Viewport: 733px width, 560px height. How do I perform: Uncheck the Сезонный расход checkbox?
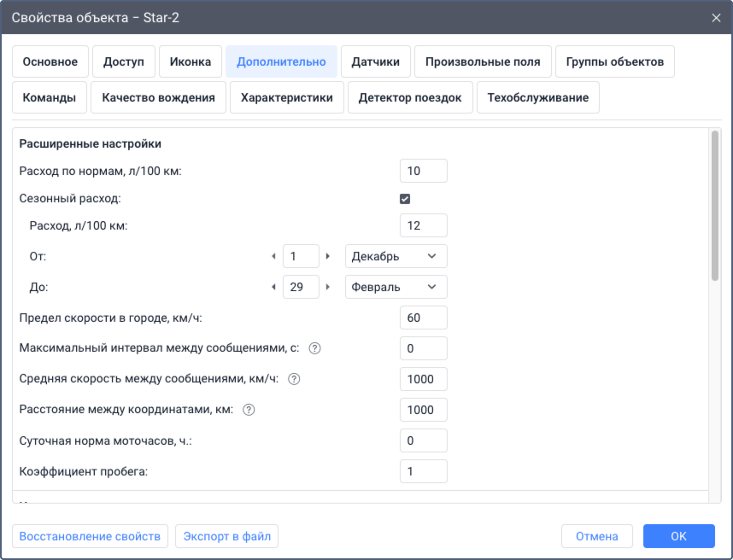(x=405, y=199)
